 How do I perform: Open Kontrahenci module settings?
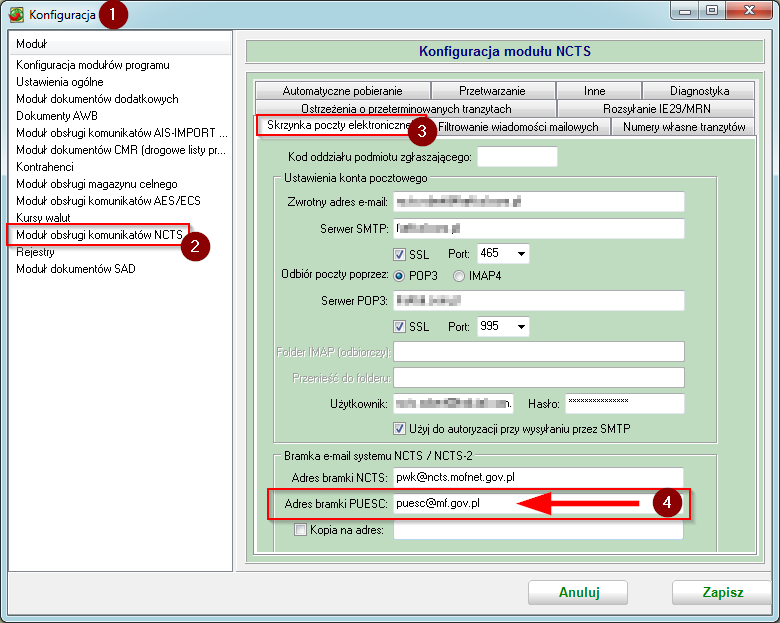point(45,167)
